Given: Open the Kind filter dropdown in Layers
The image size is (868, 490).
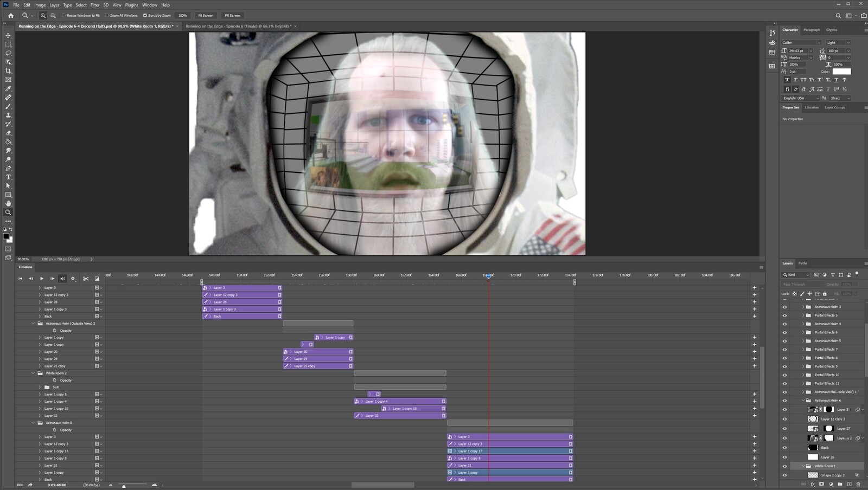Looking at the screenshot, I should pyautogui.click(x=796, y=275).
